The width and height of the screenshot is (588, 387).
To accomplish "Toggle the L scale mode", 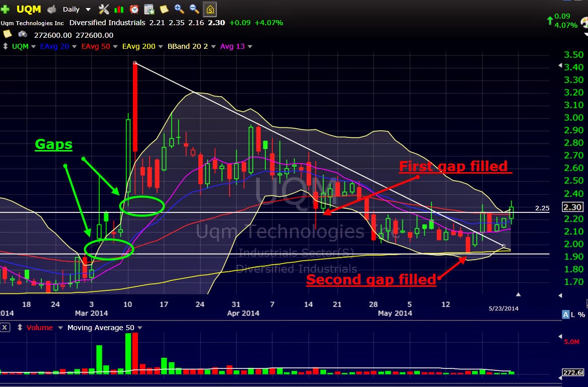I will click(x=572, y=315).
